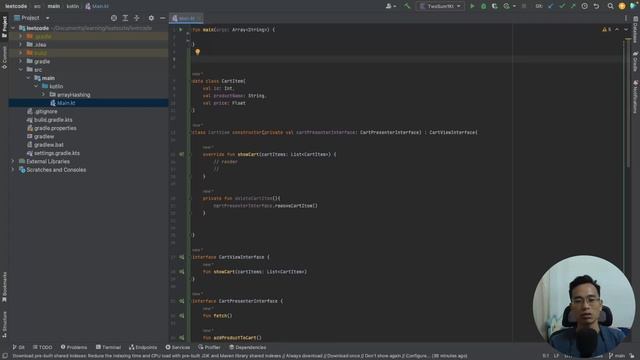Open the Terminal tool window tab
The width and height of the screenshot is (640, 360).
108,347
